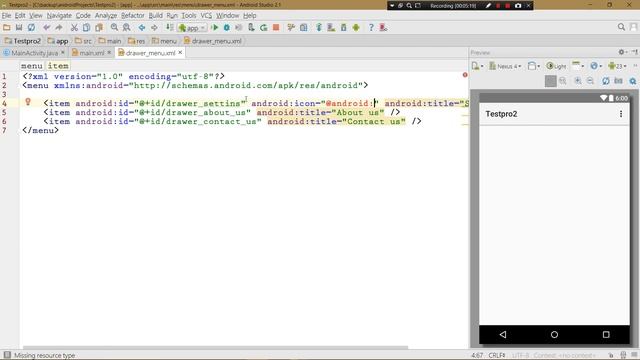This screenshot has height=360, width=640.
Task: Click Testpro2 breadcrumb in navigation bar
Action: [x=23, y=41]
